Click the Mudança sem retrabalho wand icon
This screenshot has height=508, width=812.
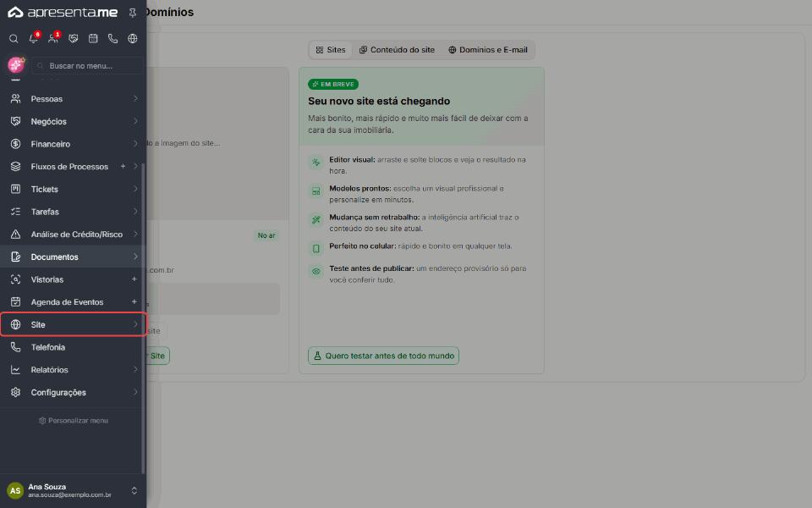[315, 220]
